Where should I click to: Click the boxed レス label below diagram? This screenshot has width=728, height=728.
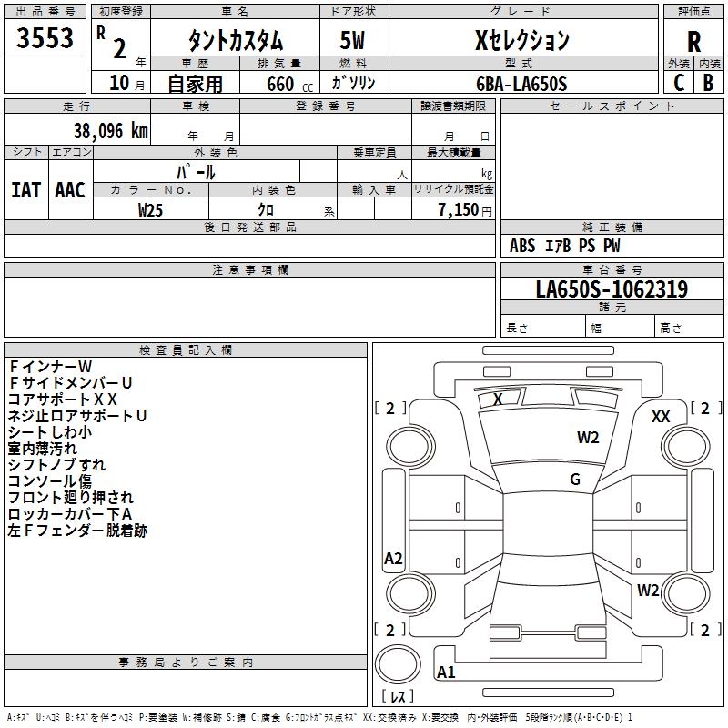click(x=401, y=696)
